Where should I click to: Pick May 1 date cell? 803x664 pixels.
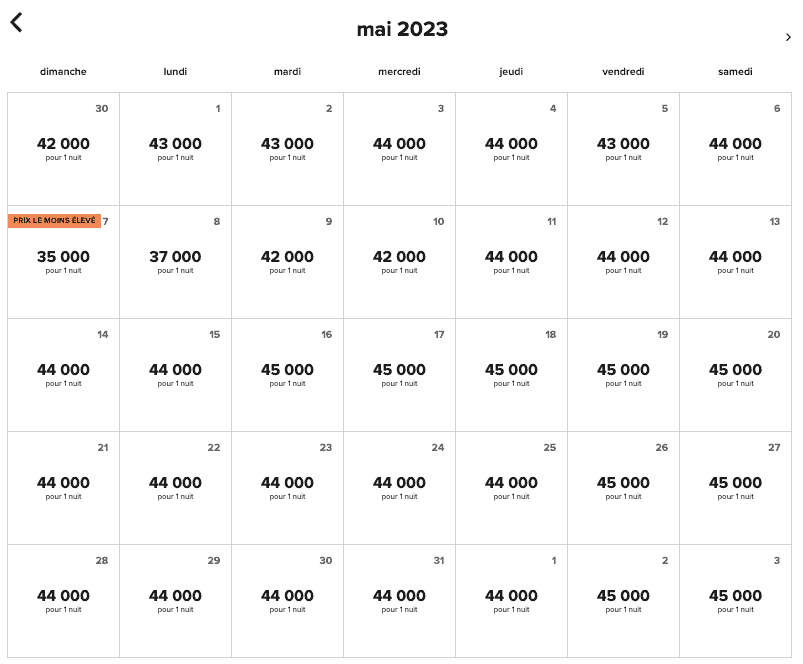click(x=175, y=149)
